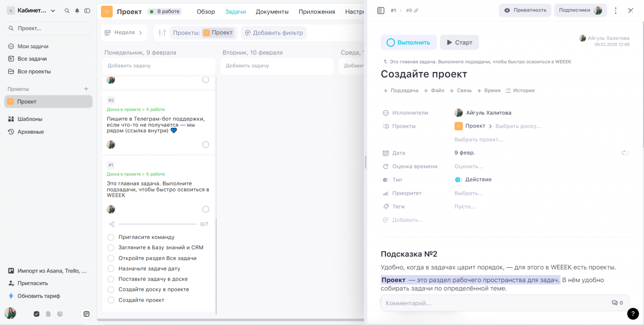
Task: Switch to the Приложения tab
Action: coord(317,12)
